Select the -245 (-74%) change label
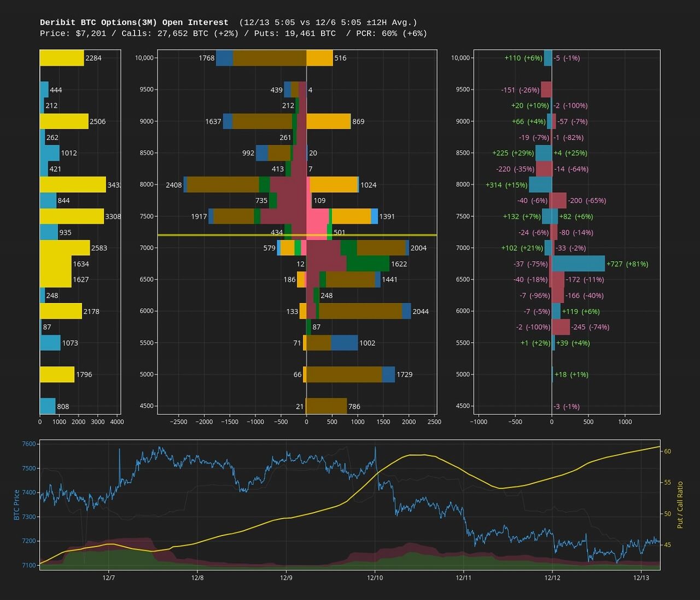This screenshot has height=600, width=700. click(590, 327)
